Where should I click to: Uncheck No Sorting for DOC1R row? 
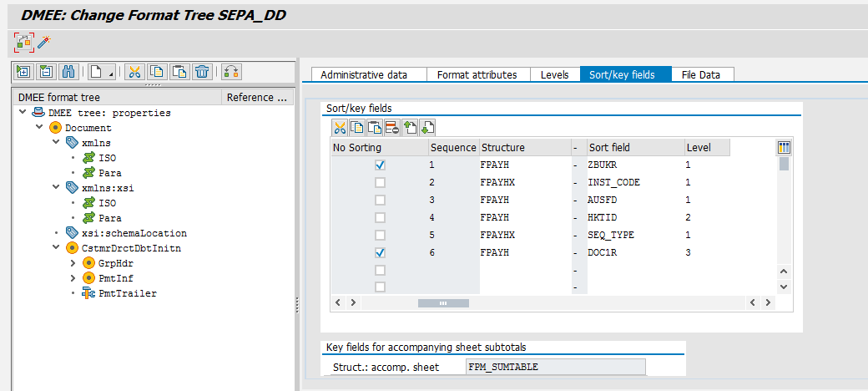(x=380, y=252)
